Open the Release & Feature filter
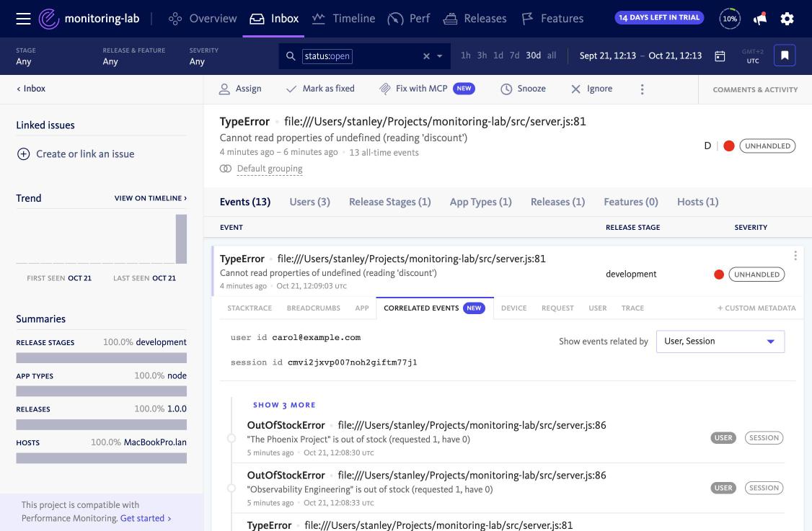Screen dimensions: 812x531 tap(133, 56)
